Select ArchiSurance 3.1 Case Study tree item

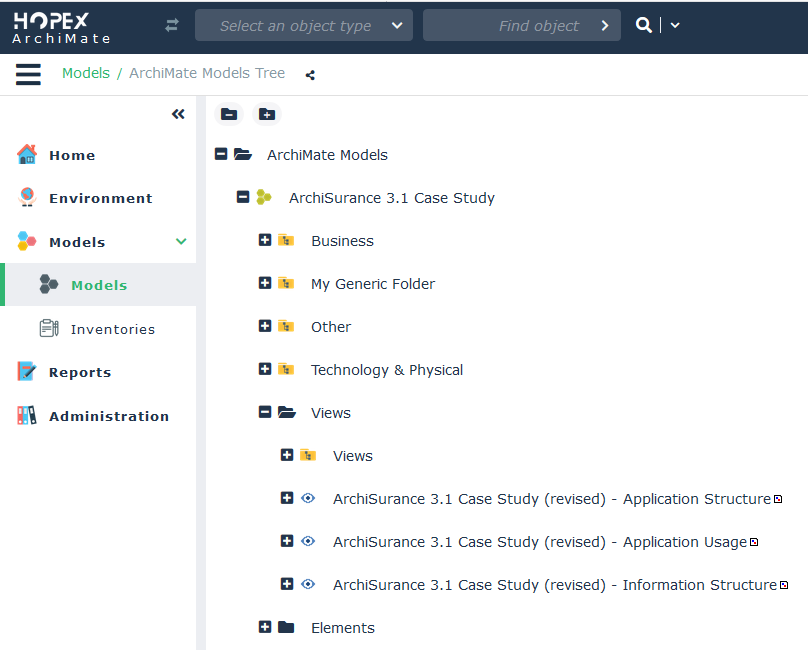tap(391, 198)
